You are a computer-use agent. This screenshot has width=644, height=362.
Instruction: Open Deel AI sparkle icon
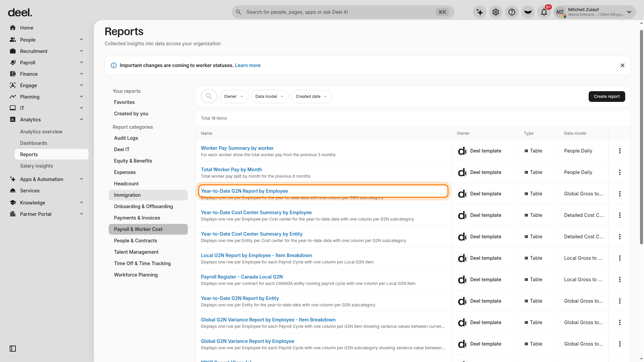(480, 12)
